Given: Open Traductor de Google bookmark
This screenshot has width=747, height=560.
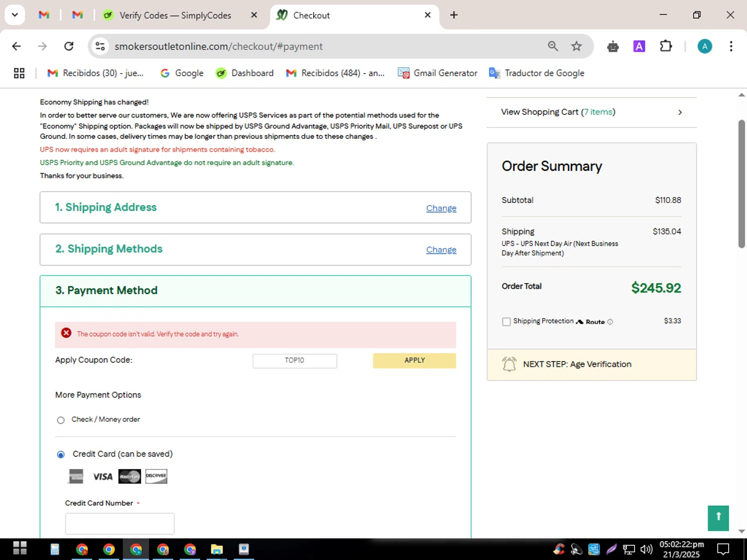Looking at the screenshot, I should pyautogui.click(x=537, y=73).
